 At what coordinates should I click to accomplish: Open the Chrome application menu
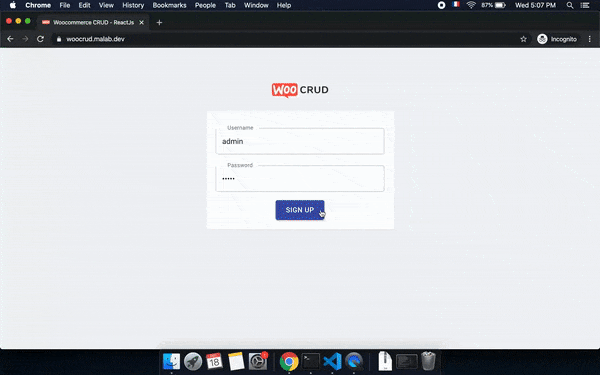[x=38, y=5]
